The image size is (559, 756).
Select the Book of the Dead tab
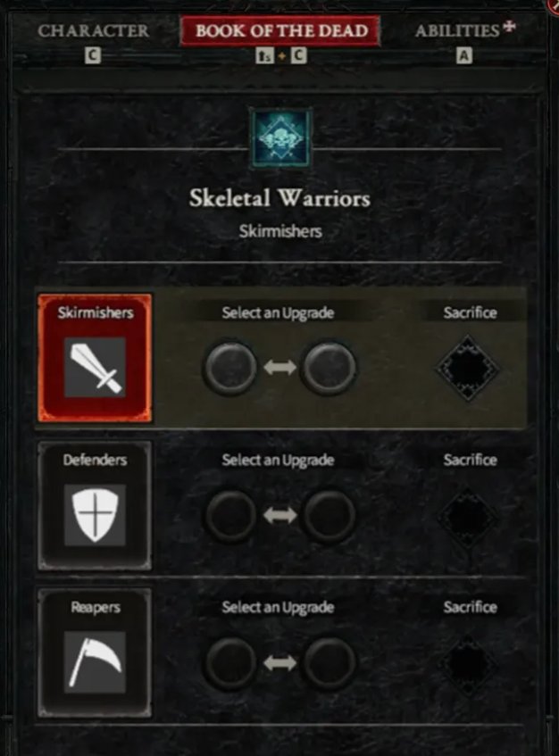click(280, 31)
